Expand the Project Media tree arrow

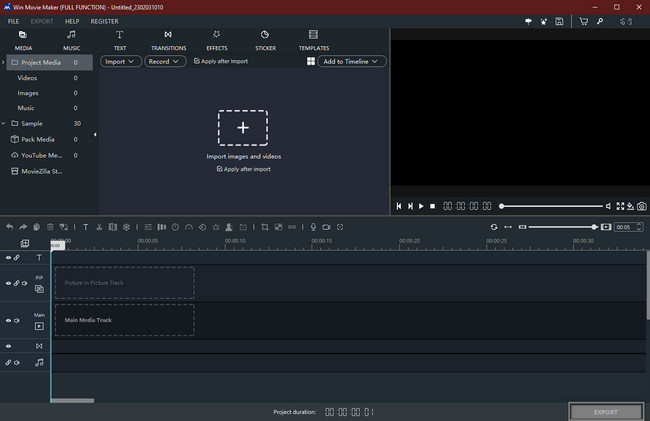point(3,62)
